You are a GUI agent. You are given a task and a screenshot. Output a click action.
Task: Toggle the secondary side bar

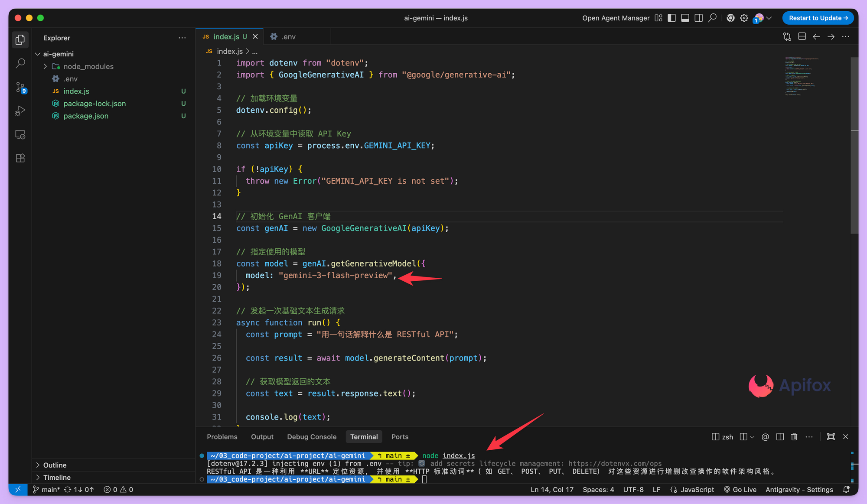pos(698,18)
